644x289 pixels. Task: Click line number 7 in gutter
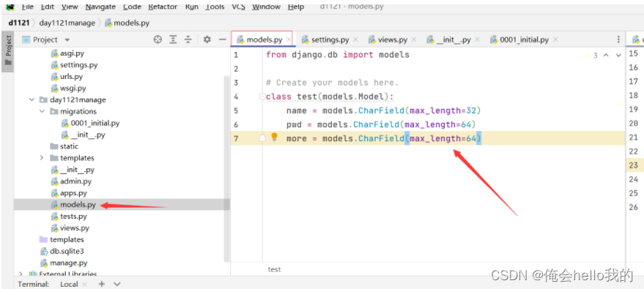tap(236, 138)
